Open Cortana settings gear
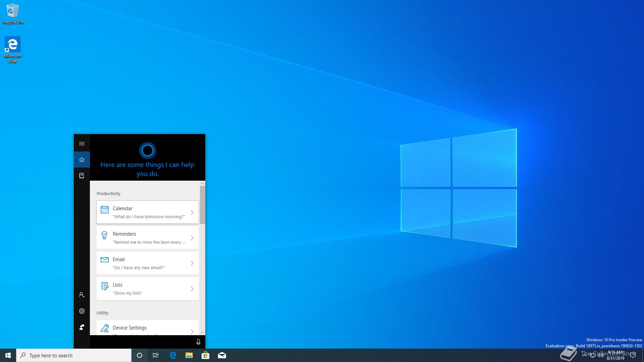 tap(82, 311)
